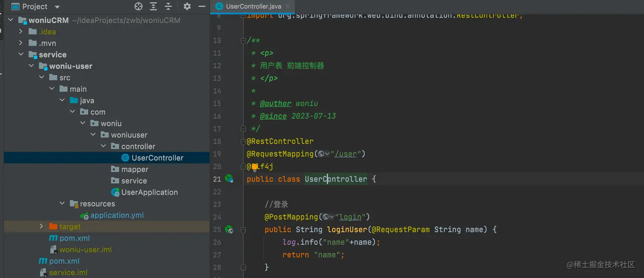Click the Collapse All icon in Project panel
Image resolution: width=644 pixels, height=278 pixels.
(168, 6)
